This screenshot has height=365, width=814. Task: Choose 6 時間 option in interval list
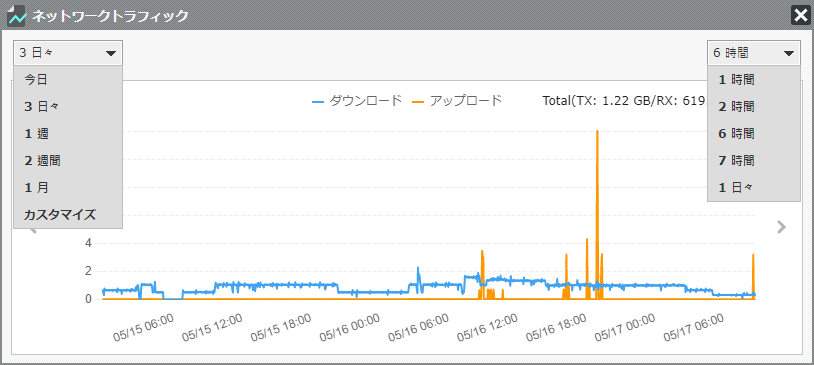pyautogui.click(x=753, y=134)
